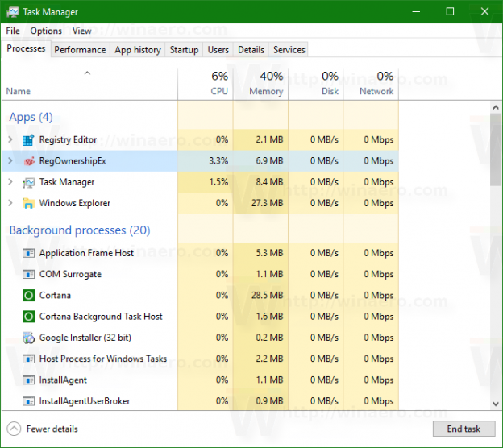Select the Cortana process name

[55, 295]
